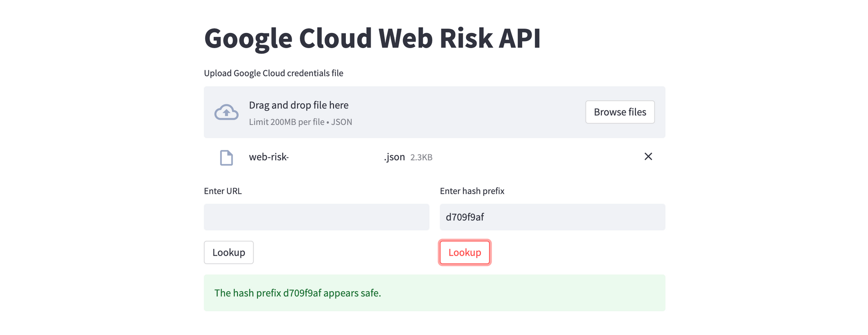Click the uploaded JSON file document icon
The image size is (868, 335).
point(226,158)
